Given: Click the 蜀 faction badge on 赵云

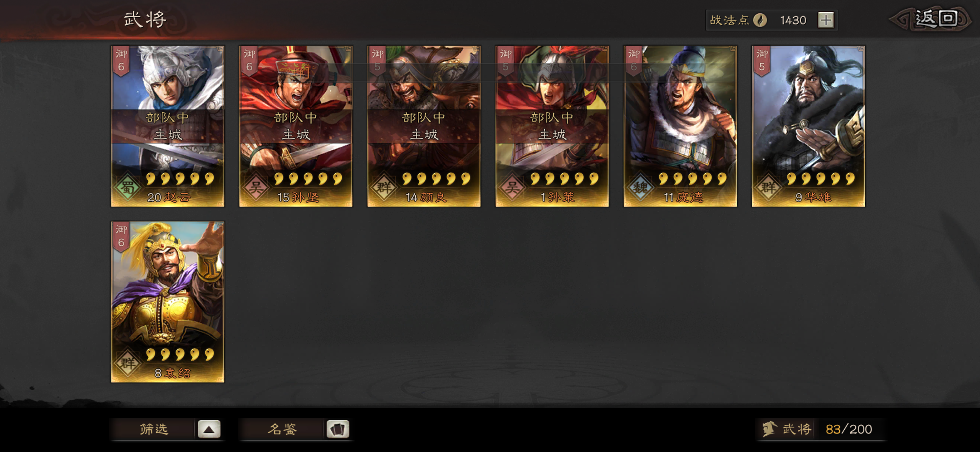Looking at the screenshot, I should (x=127, y=188).
